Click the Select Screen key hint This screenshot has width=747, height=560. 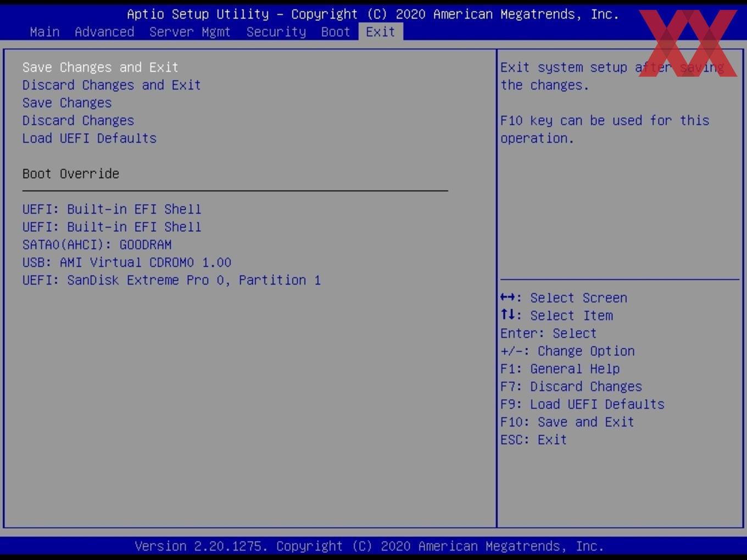pos(564,298)
